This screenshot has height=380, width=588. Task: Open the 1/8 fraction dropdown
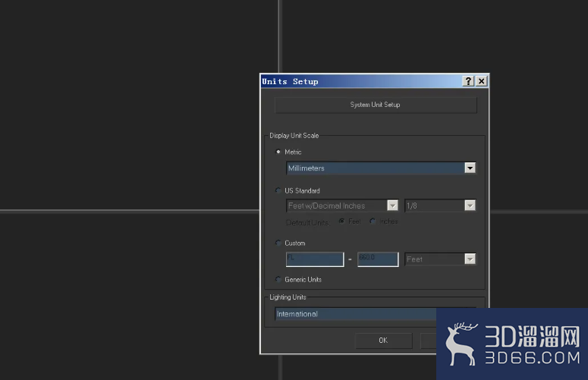440,206
